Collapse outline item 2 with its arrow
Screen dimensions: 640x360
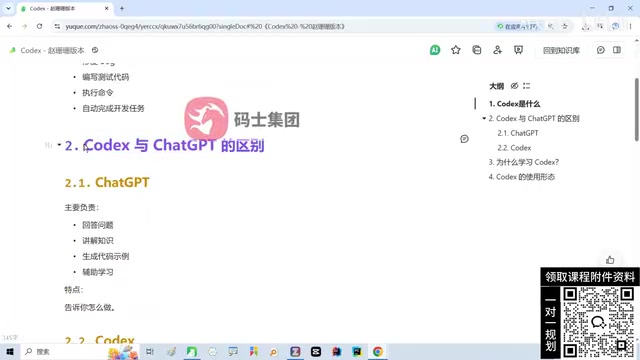coord(484,118)
